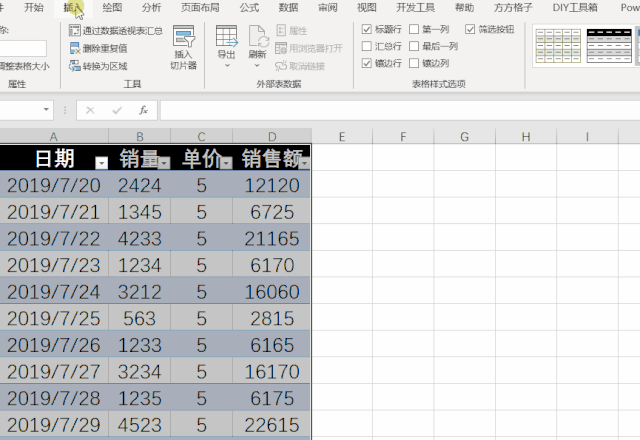The height and width of the screenshot is (440, 640).
Task: Click Convert to Range icon (转换为区域)
Action: pyautogui.click(x=75, y=66)
